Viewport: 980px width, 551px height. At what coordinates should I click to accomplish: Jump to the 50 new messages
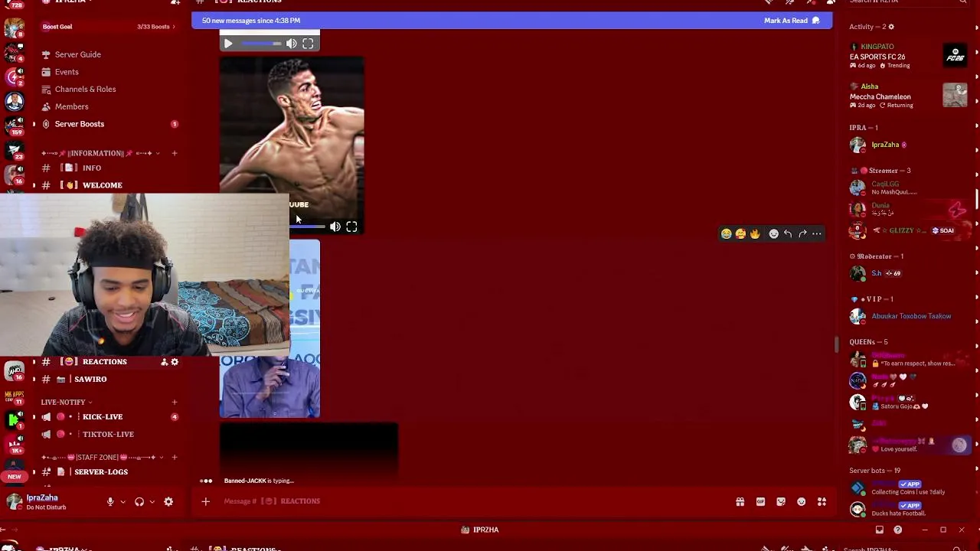251,21
